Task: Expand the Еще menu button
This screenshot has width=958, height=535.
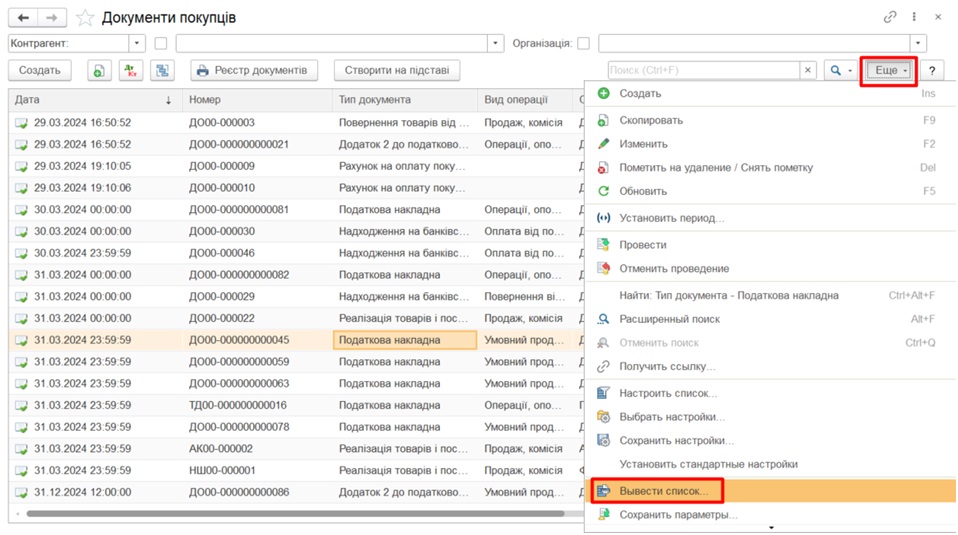Action: tap(889, 70)
